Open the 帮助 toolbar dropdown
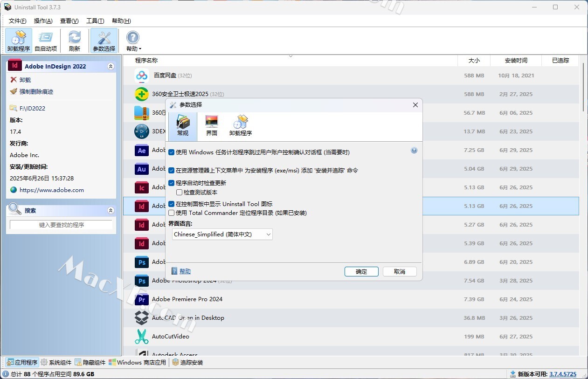 pyautogui.click(x=133, y=41)
